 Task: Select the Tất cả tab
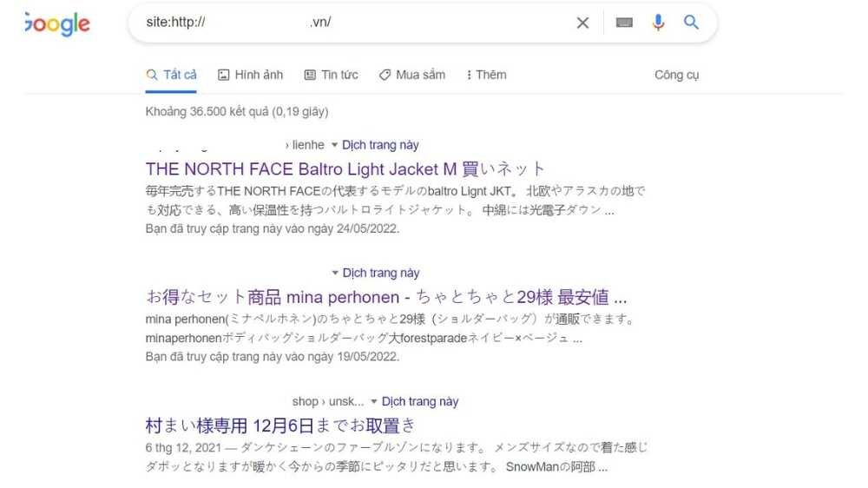click(171, 75)
